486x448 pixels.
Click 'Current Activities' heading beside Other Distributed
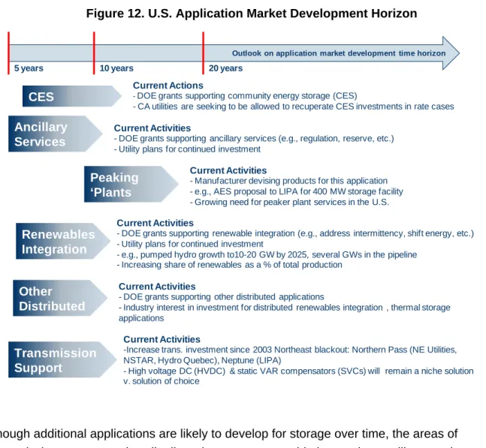pos(157,287)
